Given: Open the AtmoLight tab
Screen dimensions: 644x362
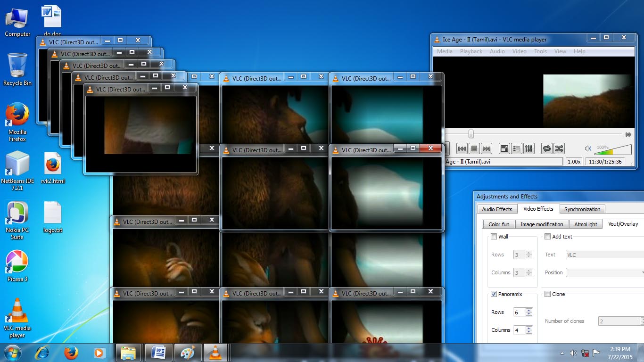Looking at the screenshot, I should [586, 224].
